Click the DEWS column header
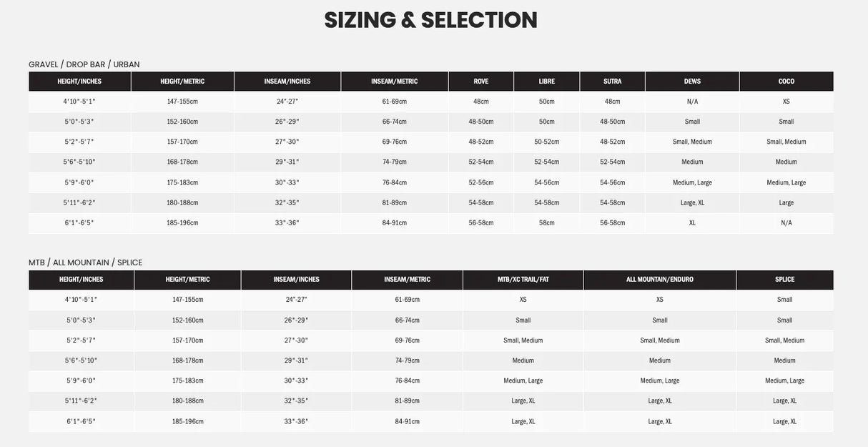868x447 pixels. pyautogui.click(x=692, y=82)
